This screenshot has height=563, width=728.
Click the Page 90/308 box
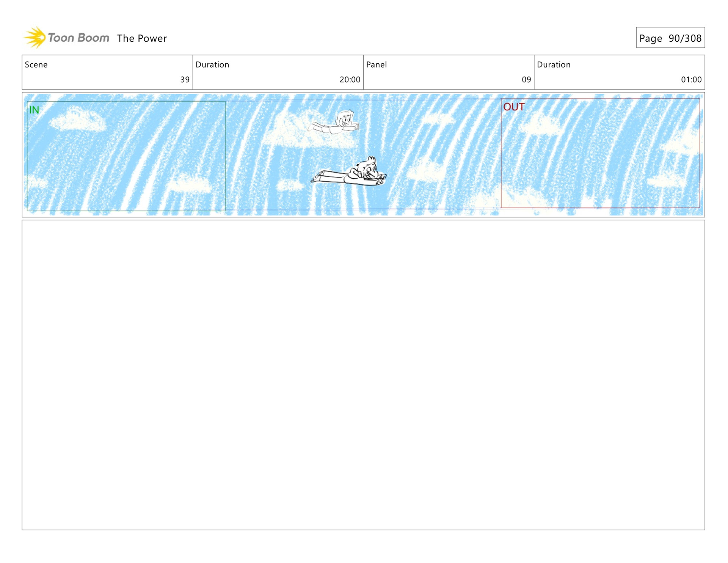670,38
